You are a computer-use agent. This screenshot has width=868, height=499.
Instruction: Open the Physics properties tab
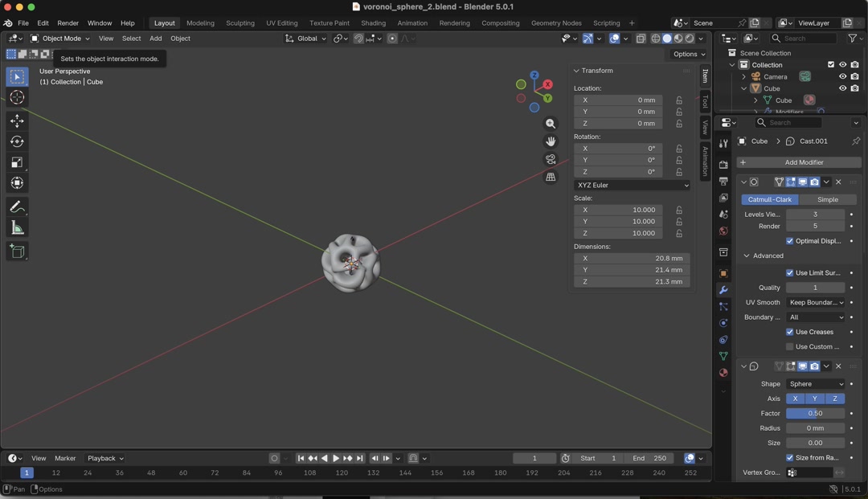point(723,321)
